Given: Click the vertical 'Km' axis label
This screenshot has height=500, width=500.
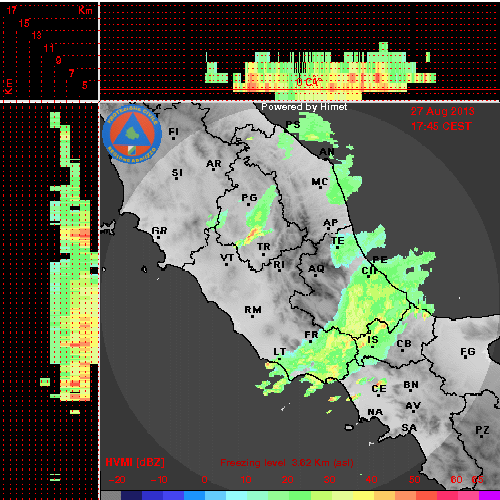Looking at the screenshot, I should 8,87.
